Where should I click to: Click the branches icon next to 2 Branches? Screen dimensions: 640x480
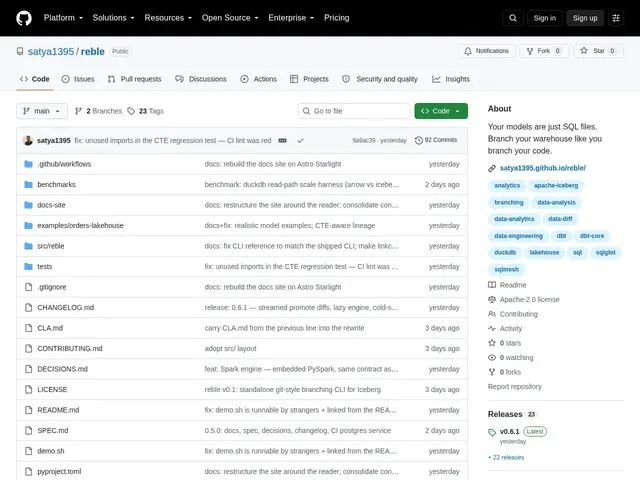coord(78,111)
